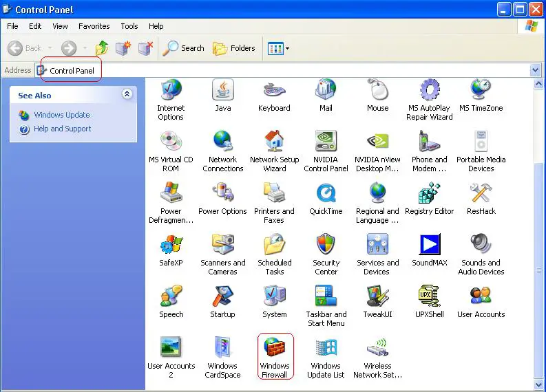Open the Mail applet icon

pyautogui.click(x=326, y=96)
